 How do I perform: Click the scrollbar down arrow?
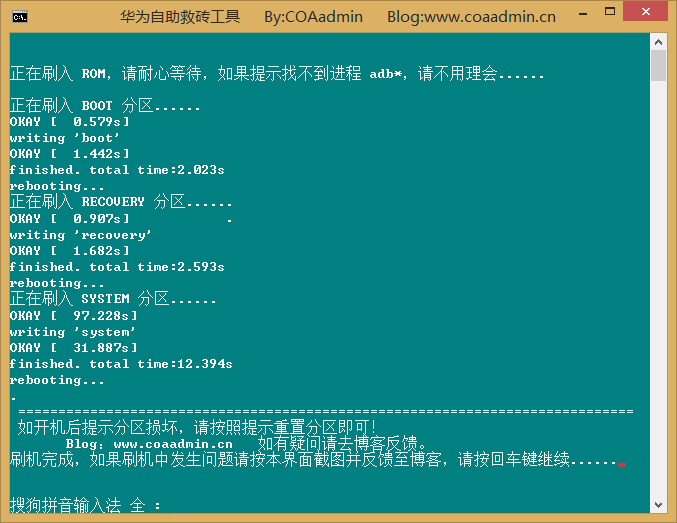pyautogui.click(x=658, y=505)
